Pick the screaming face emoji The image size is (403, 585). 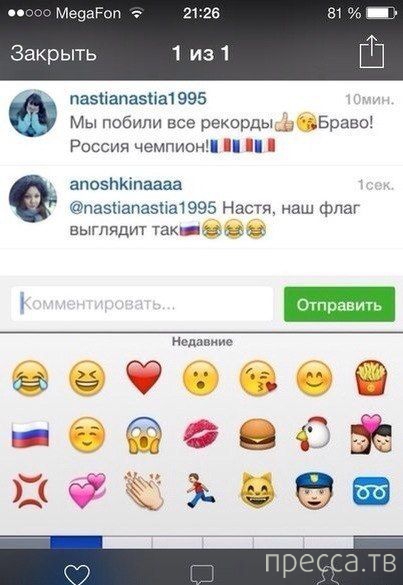[x=144, y=435]
